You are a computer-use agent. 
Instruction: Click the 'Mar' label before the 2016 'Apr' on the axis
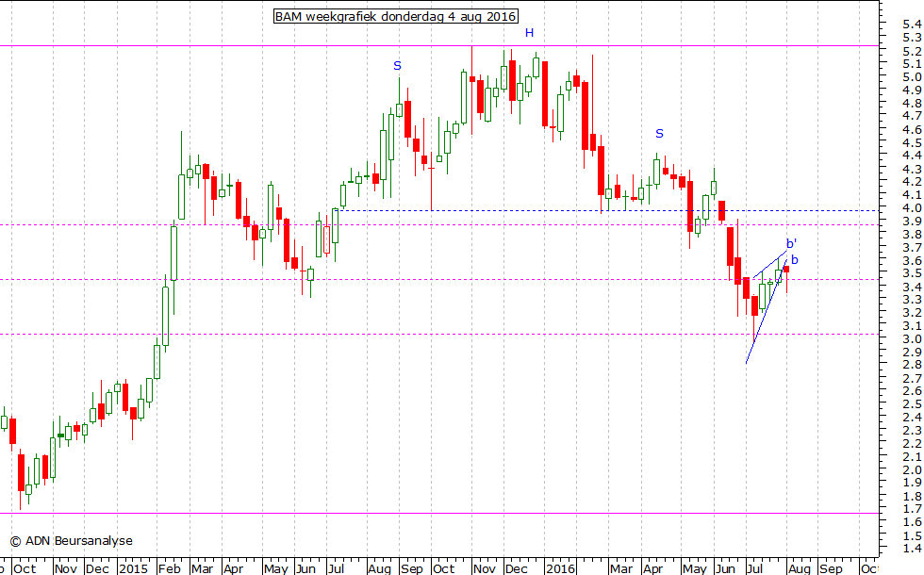coord(621,568)
